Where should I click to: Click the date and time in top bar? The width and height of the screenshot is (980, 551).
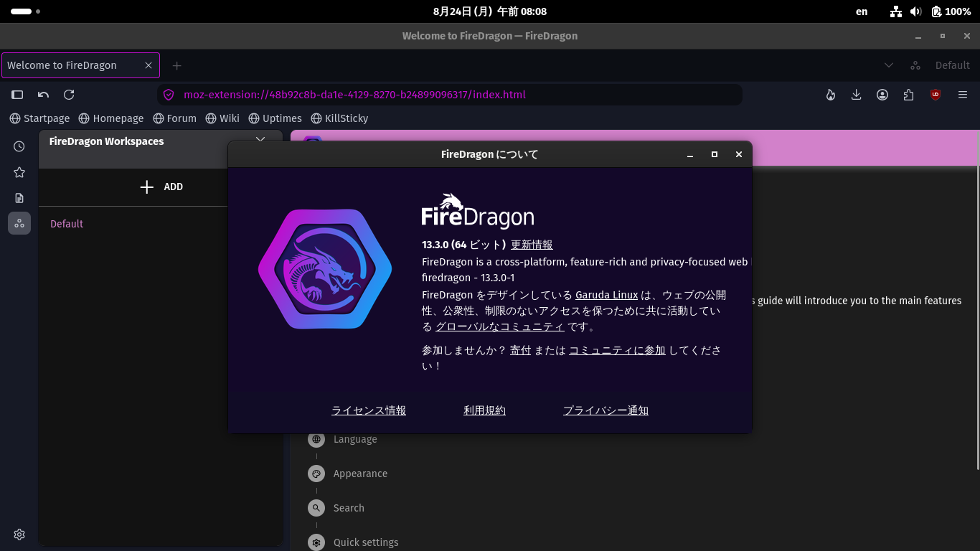[x=490, y=11]
